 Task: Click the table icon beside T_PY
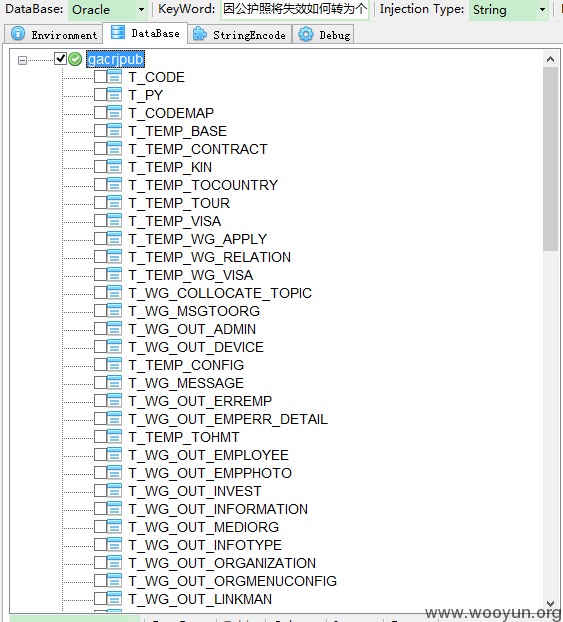115,94
